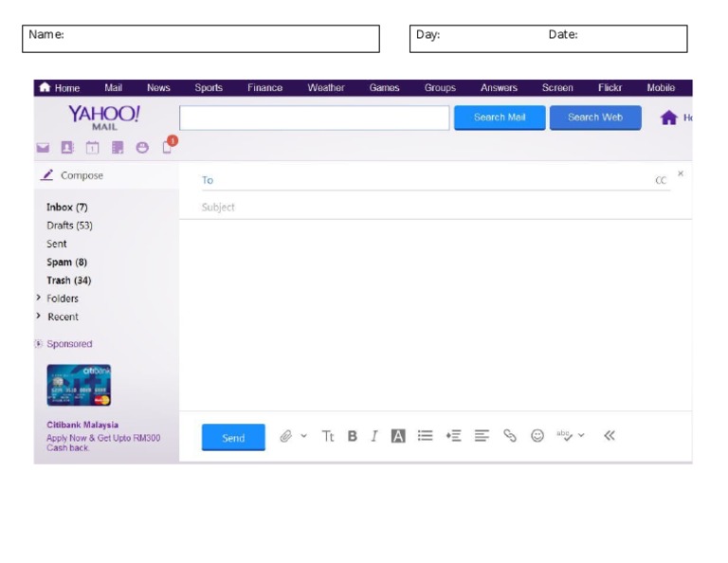
Task: Open Flickr in the top navigation bar
Action: [x=610, y=88]
